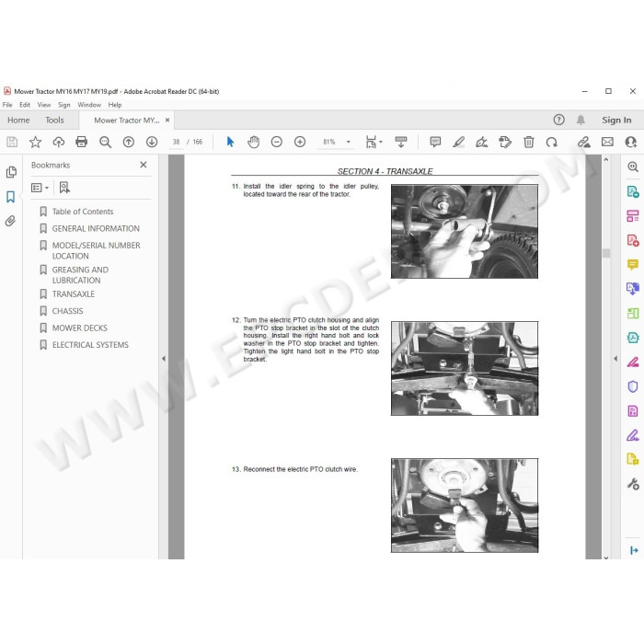The image size is (644, 644).
Task: Activate the selection arrow tool
Action: [230, 142]
